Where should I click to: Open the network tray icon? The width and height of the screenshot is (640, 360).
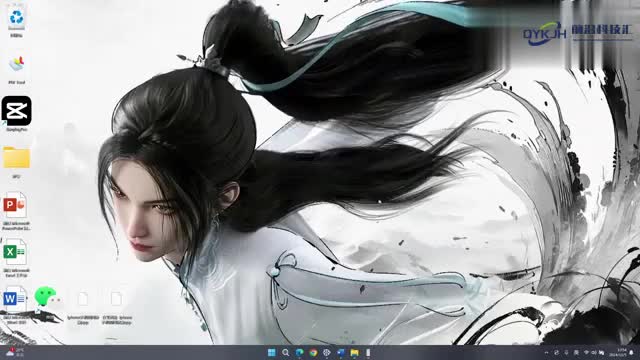587,352
